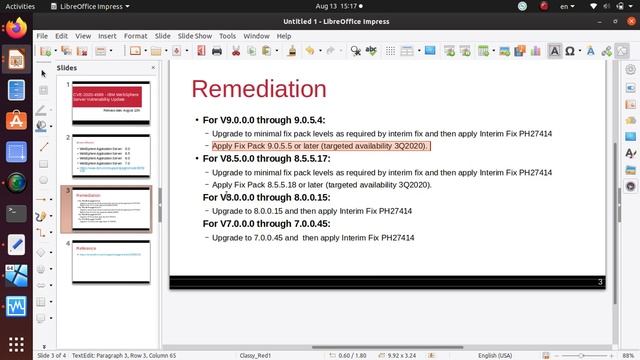Click the Insert Fontwork Text icon
This screenshot has width=640, height=360.
pos(591,51)
